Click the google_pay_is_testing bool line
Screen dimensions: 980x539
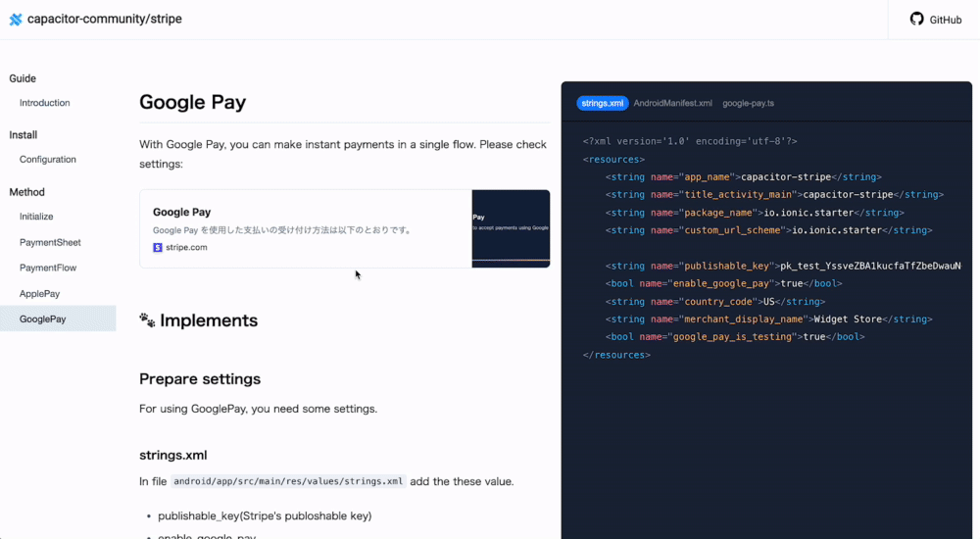click(x=735, y=336)
